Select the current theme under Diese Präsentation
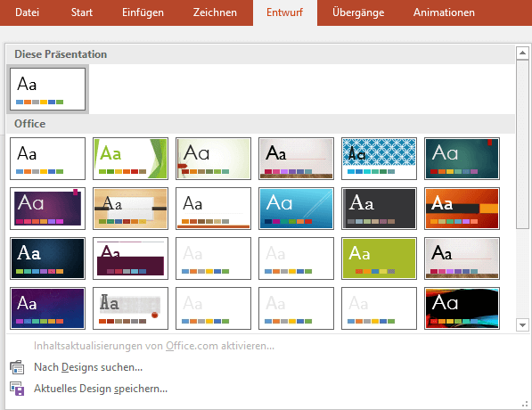Viewport: 532px width, 410px height. [x=47, y=89]
